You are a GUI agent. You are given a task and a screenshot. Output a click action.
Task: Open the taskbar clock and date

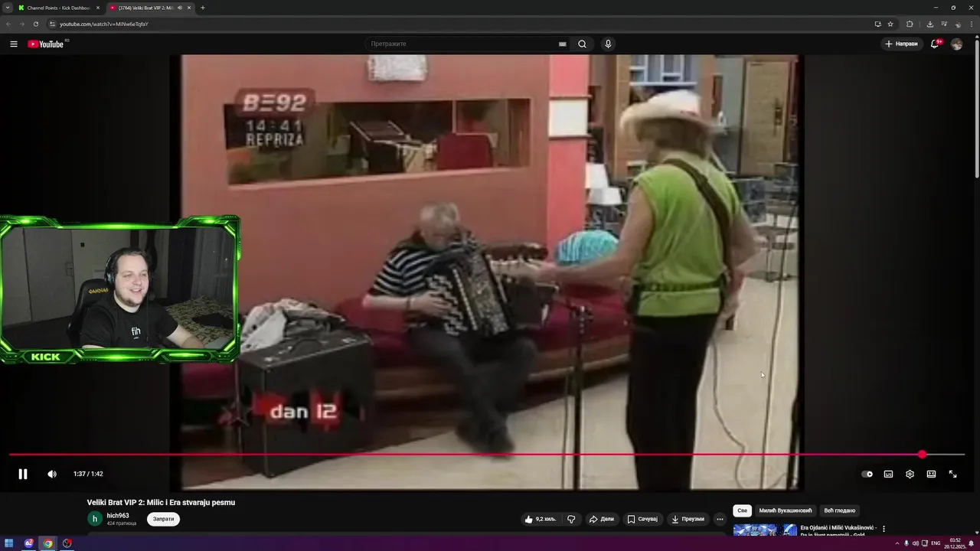[x=955, y=543]
